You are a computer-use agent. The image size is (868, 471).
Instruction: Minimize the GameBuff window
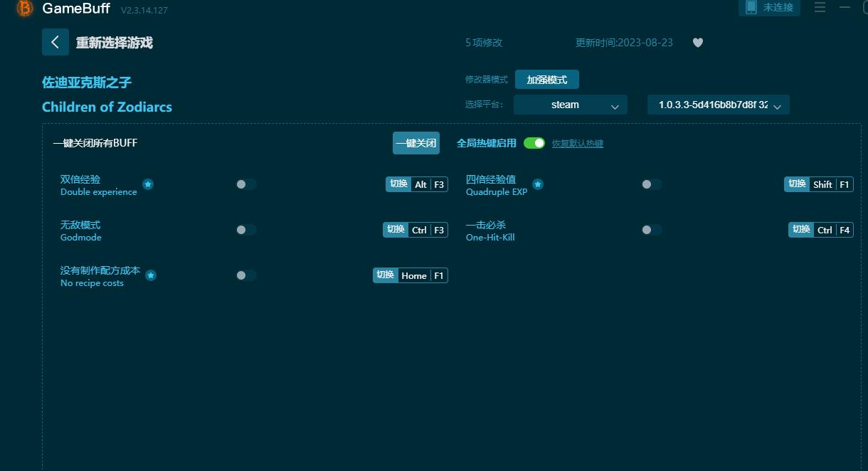[845, 8]
